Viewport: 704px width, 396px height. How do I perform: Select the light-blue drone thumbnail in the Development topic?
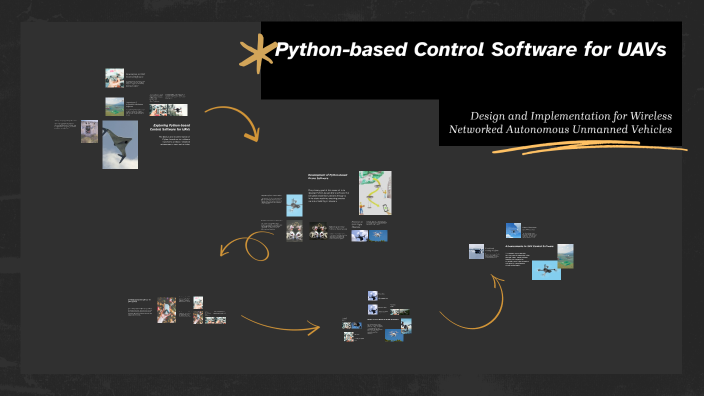click(x=295, y=205)
